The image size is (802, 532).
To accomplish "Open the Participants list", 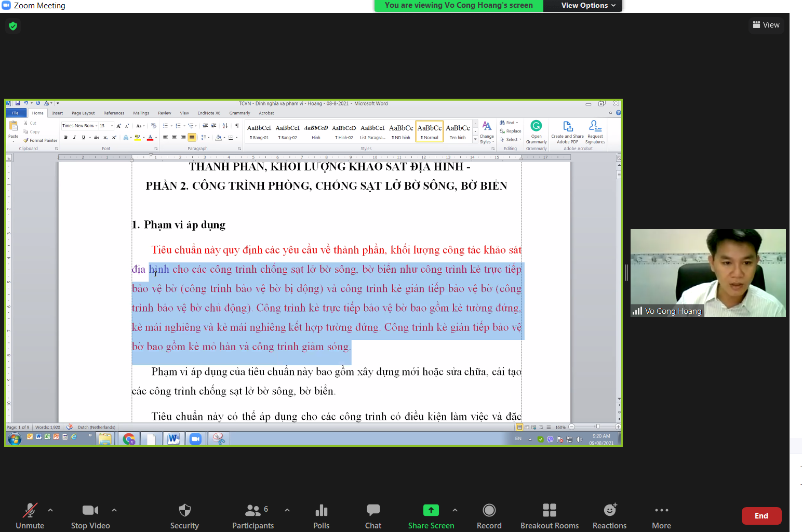I will point(253,516).
